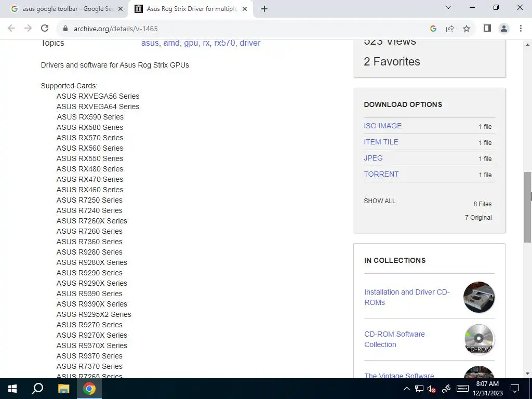The width and height of the screenshot is (532, 399).
Task: Close the Google Search tab
Action: pyautogui.click(x=121, y=9)
